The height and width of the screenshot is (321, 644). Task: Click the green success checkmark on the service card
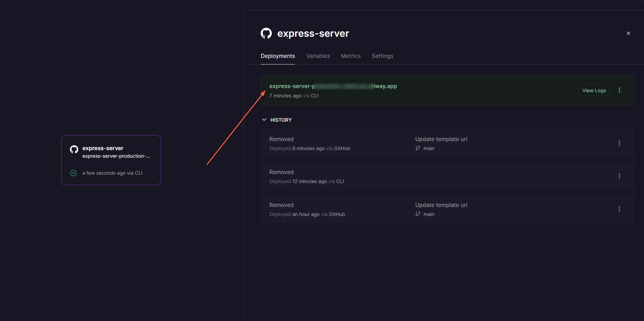click(73, 173)
